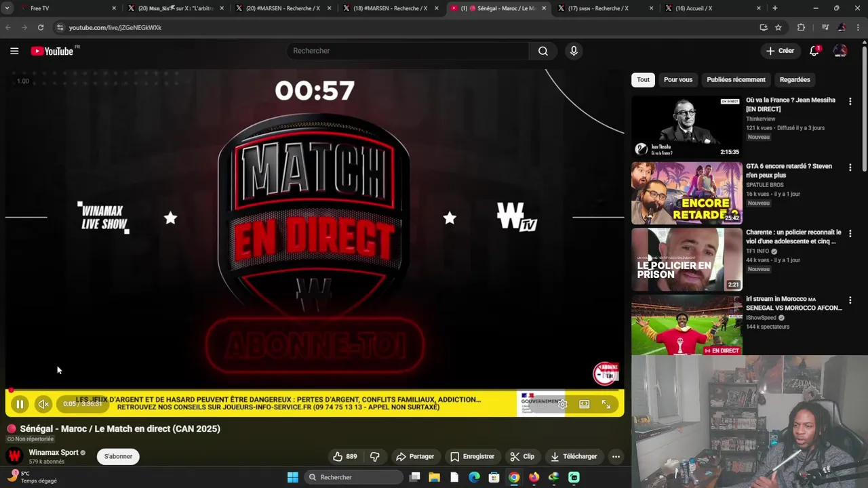
Task: Click the search magnifier button
Action: (543, 51)
